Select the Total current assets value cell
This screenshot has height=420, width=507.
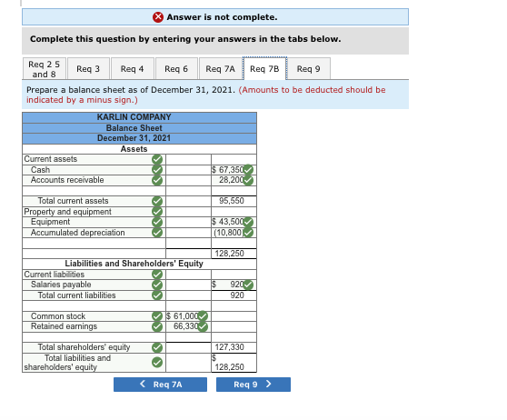point(234,201)
